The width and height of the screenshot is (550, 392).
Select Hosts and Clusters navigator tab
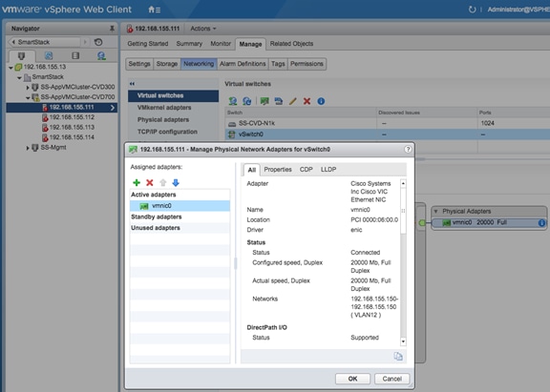click(x=21, y=55)
